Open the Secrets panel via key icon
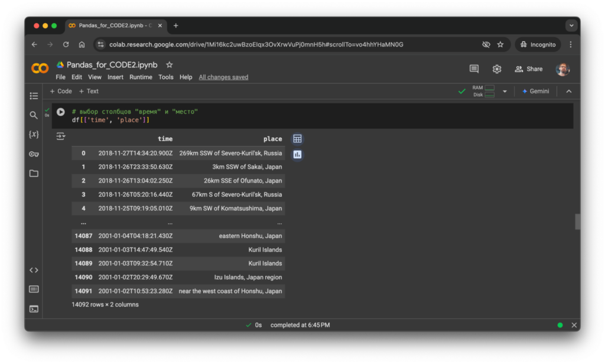605x364 pixels. coord(34,154)
